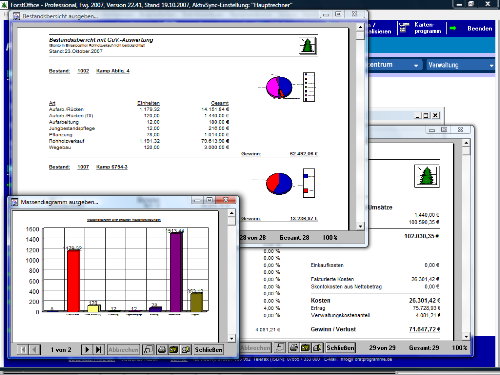
Task: Close Massendiagramm preview with Schließen button
Action: [x=208, y=349]
